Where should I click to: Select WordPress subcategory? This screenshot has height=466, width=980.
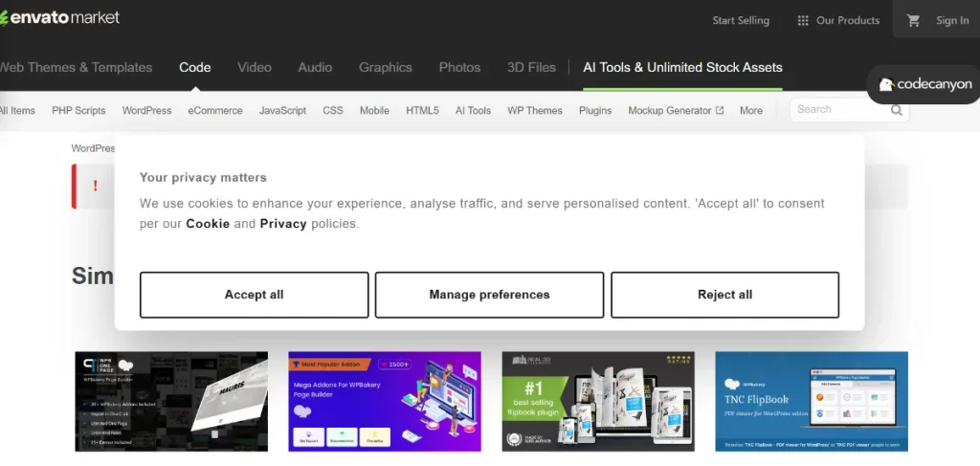pos(146,111)
